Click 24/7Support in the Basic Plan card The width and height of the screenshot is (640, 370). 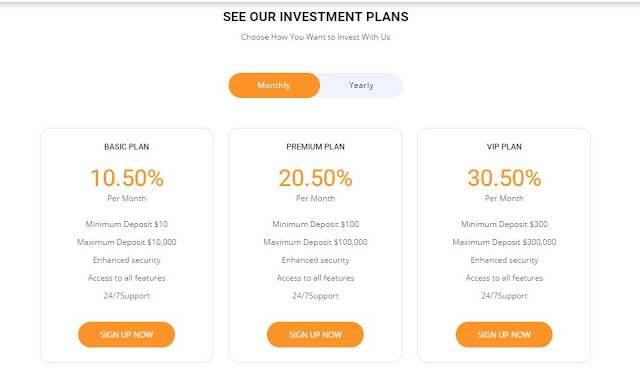tap(127, 296)
